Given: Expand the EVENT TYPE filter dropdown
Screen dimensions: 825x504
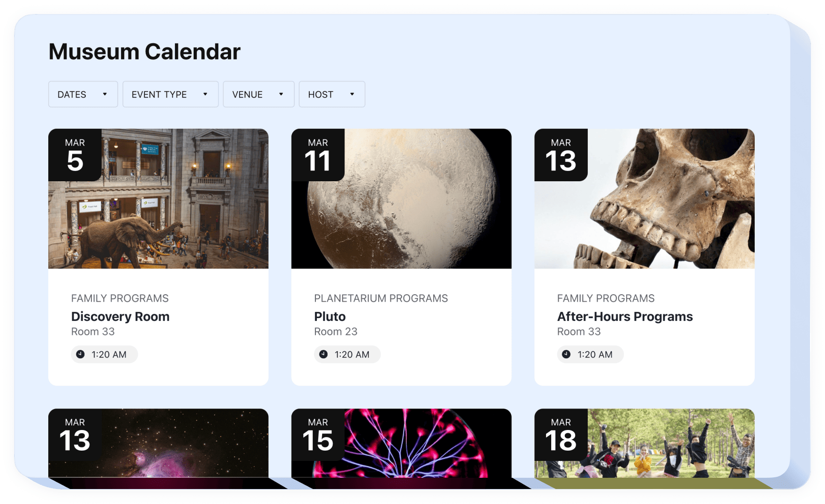Looking at the screenshot, I should pos(170,94).
